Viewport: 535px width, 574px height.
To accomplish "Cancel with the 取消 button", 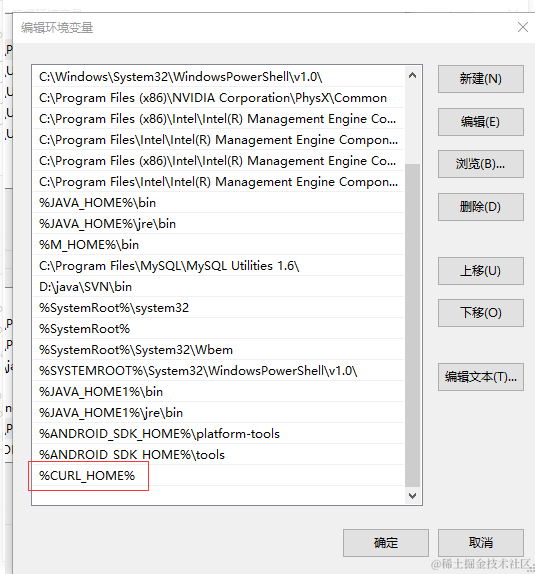I will click(x=480, y=543).
